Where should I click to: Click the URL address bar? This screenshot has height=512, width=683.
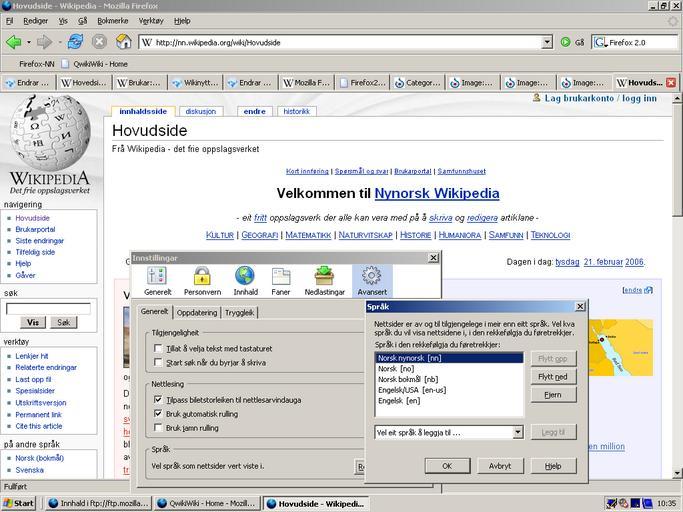(x=340, y=42)
